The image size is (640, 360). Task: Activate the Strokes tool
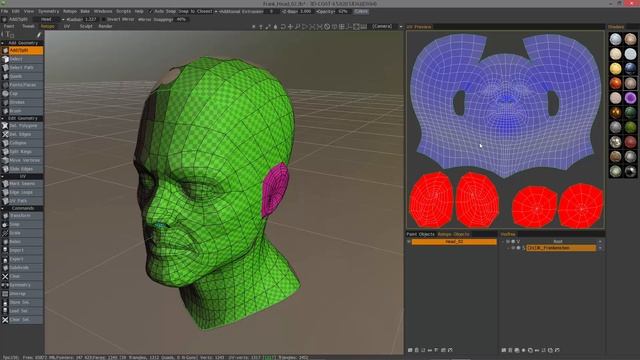(22, 102)
